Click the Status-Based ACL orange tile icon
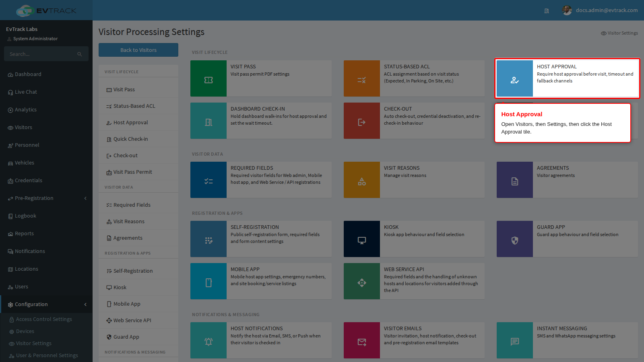The width and height of the screenshot is (644, 362). [x=362, y=78]
